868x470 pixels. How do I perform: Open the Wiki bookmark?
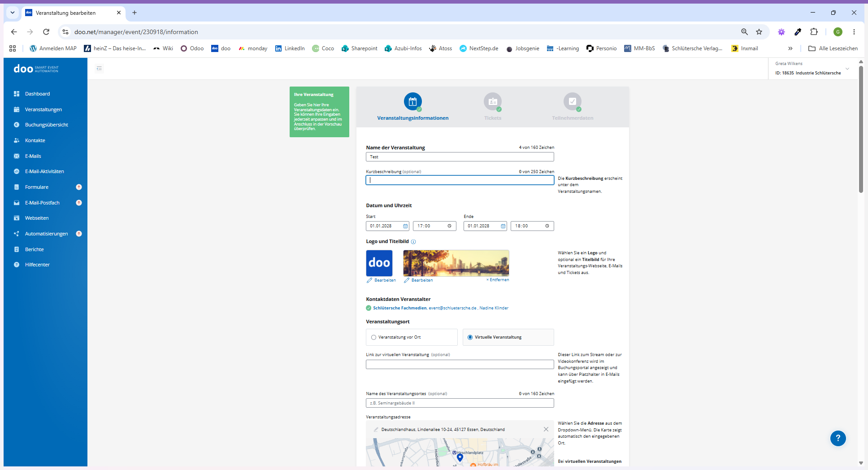pyautogui.click(x=163, y=48)
